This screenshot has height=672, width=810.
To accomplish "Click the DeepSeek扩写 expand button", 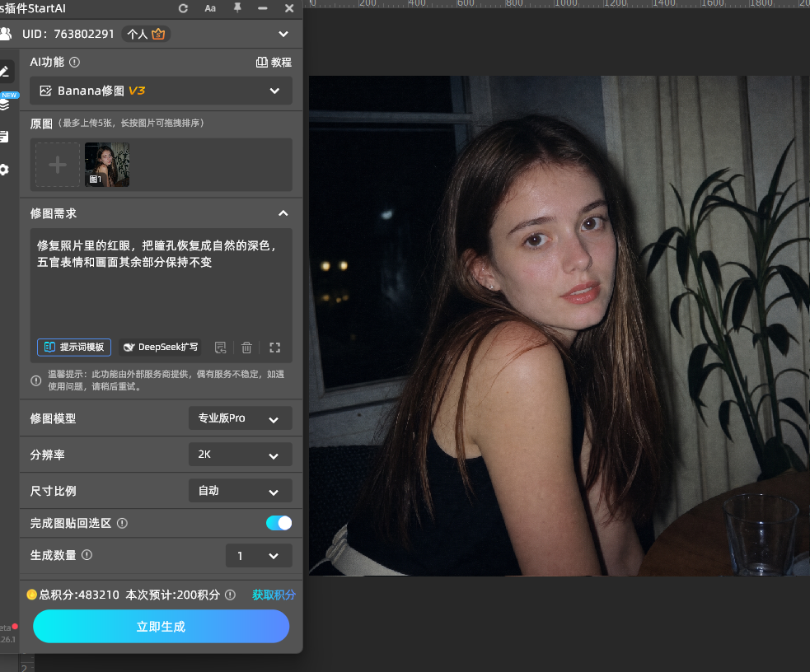I will click(160, 348).
